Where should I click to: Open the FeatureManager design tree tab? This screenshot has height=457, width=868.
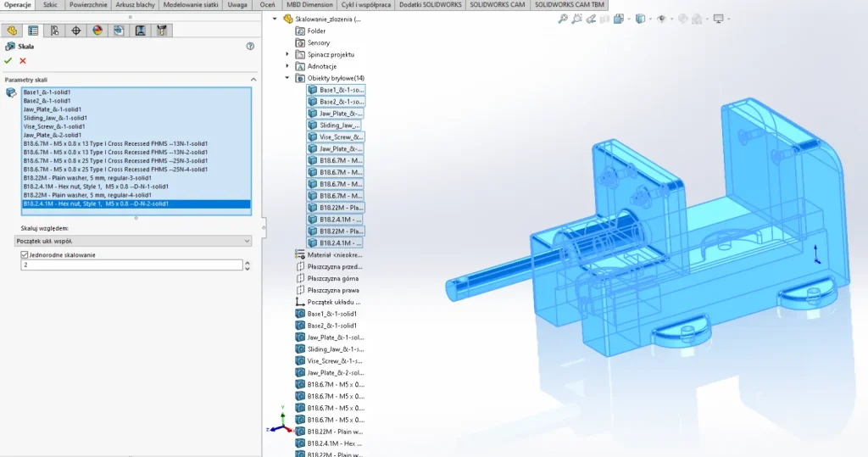12,31
